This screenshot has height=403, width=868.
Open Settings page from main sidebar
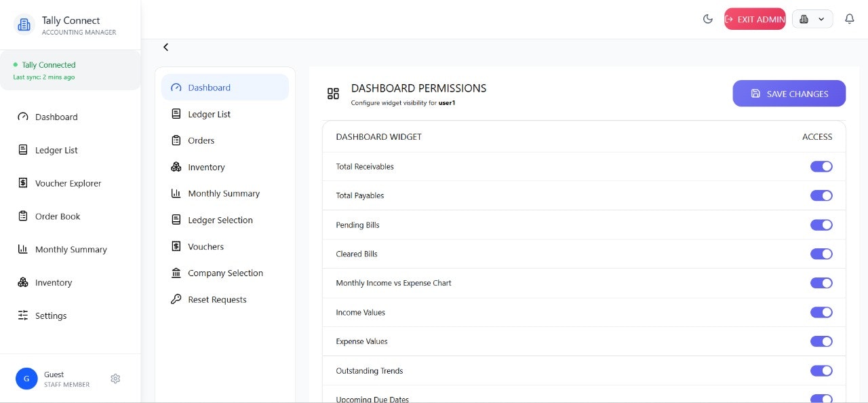click(x=71, y=315)
